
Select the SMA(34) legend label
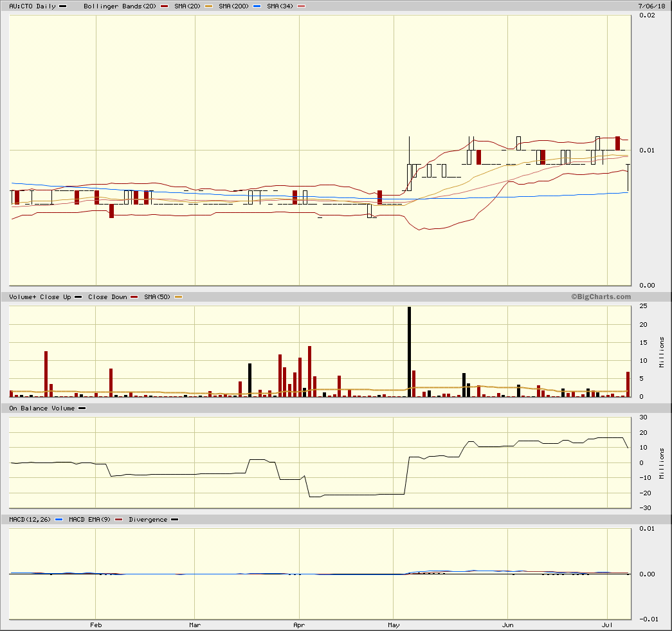pyautogui.click(x=280, y=6)
